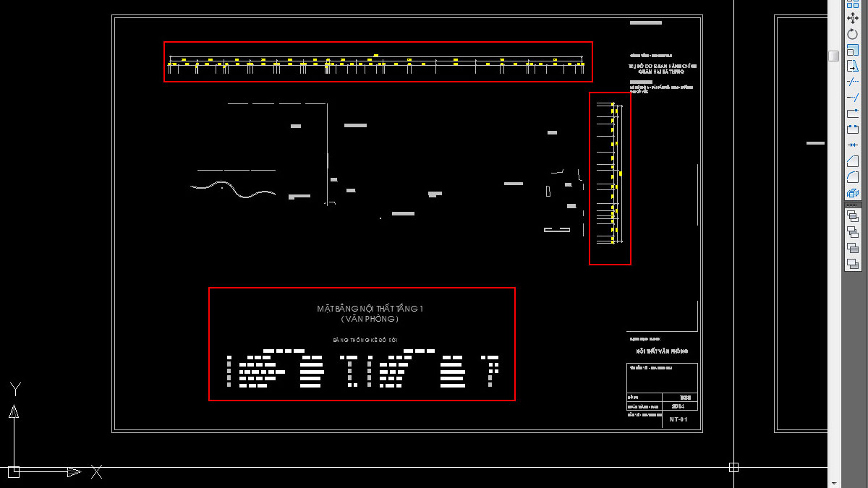The height and width of the screenshot is (488, 868).
Task: Start the Extend command
Action: tap(853, 98)
